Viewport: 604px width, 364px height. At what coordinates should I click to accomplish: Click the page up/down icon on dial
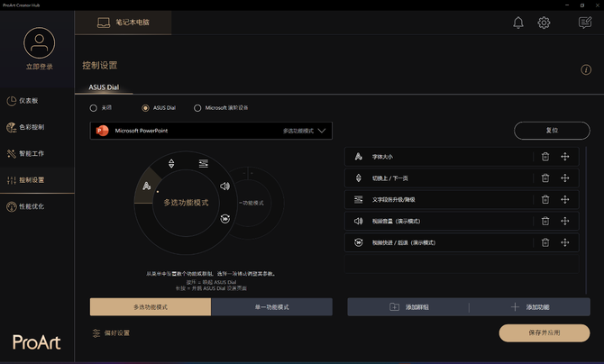171,163
